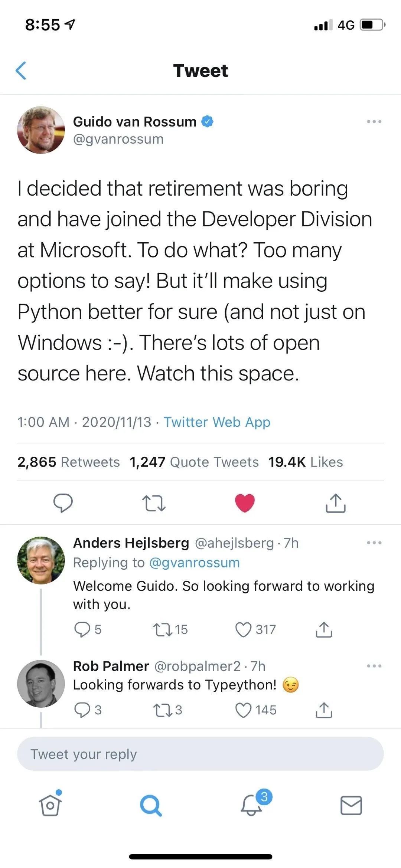Viewport: 401px width, 868px height.
Task: Reply to Guido's tweet via comment icon
Action: pyautogui.click(x=63, y=503)
